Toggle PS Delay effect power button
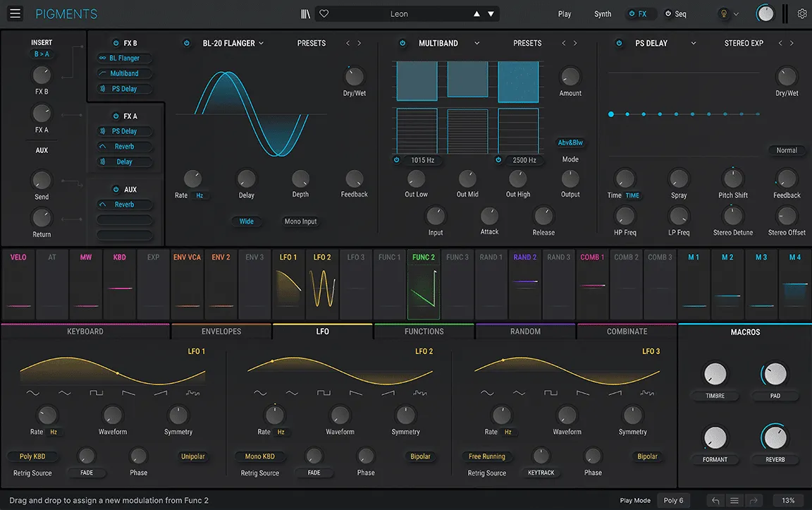This screenshot has height=510, width=812. pyautogui.click(x=619, y=43)
